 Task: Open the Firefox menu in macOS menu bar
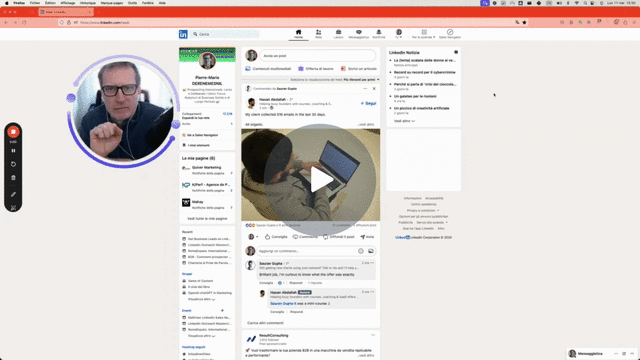coord(19,3)
